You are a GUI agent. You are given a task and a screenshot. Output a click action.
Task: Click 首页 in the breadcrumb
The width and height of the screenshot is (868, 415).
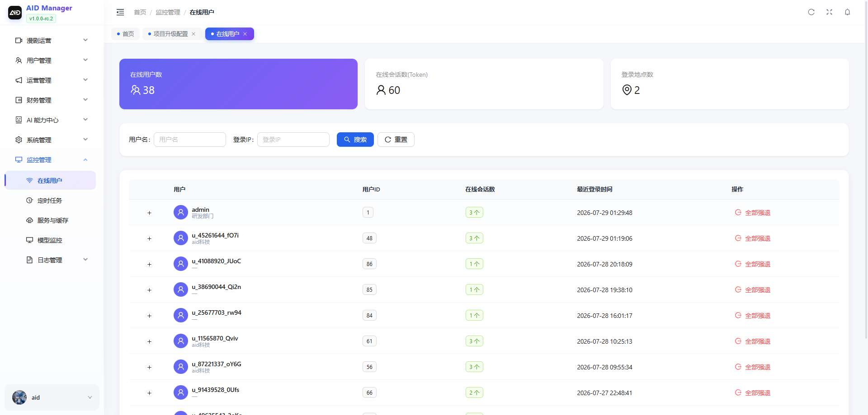tap(140, 12)
